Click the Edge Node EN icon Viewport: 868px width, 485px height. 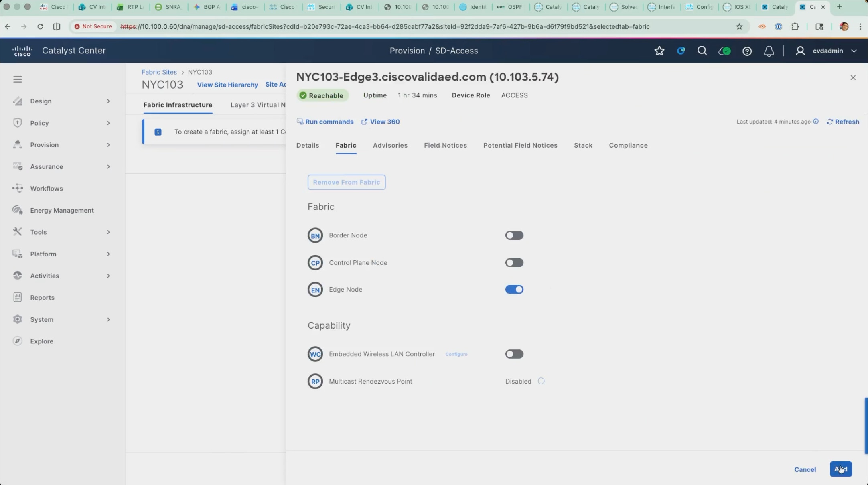(315, 290)
